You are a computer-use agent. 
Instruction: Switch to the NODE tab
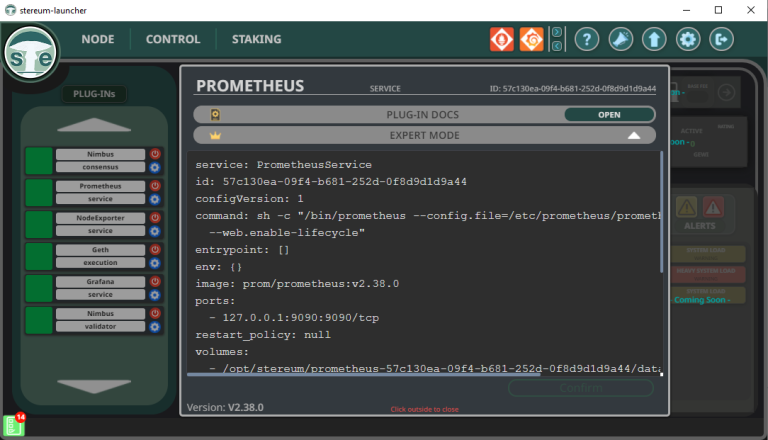pyautogui.click(x=98, y=39)
